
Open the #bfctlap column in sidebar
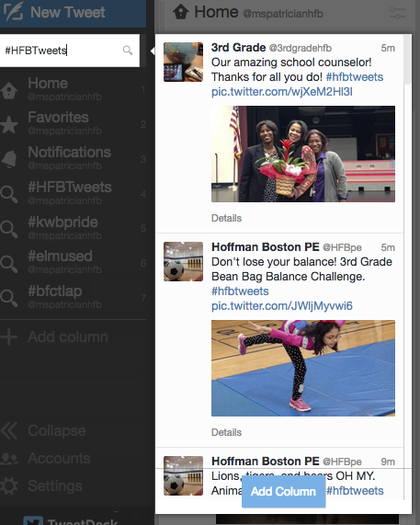pos(73,298)
